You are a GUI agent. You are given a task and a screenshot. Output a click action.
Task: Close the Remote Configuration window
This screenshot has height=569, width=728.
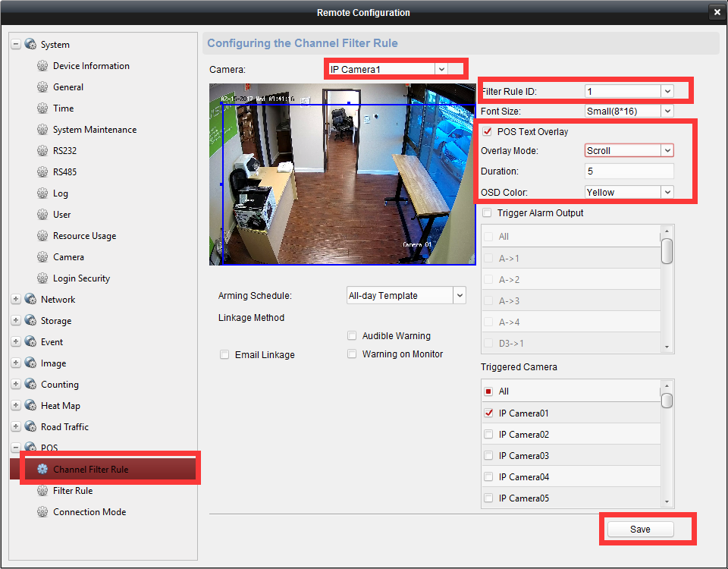[717, 12]
